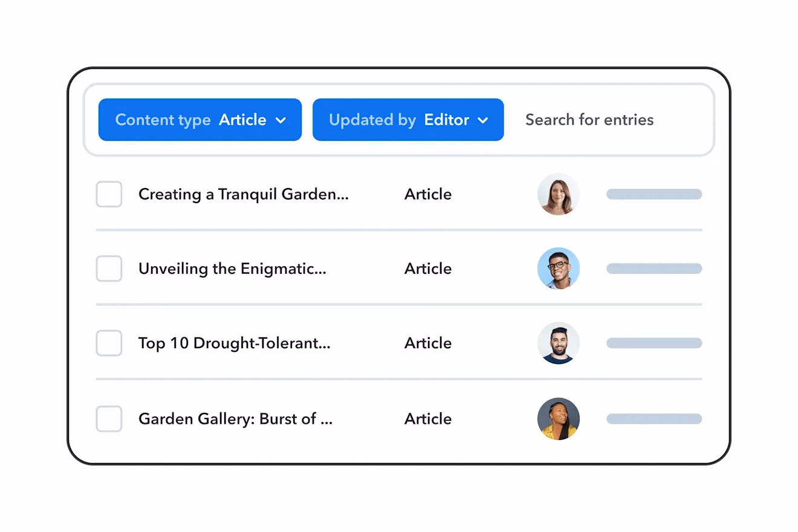This screenshot has height=532, width=798.
Task: Open Top 10 Drought-Tolerant entry title
Action: [x=234, y=343]
